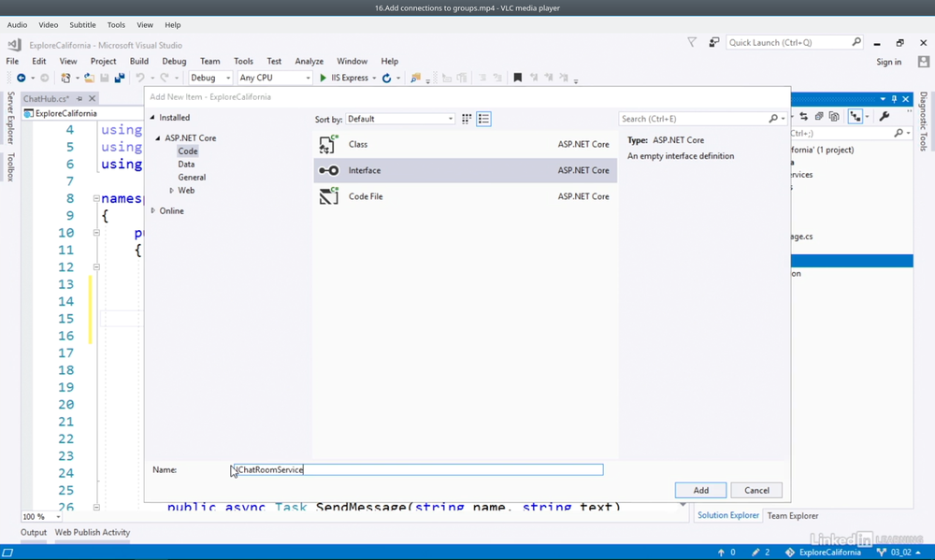Close the ChatHub.cs document tab
Image resolution: width=935 pixels, height=560 pixels.
pos(92,98)
